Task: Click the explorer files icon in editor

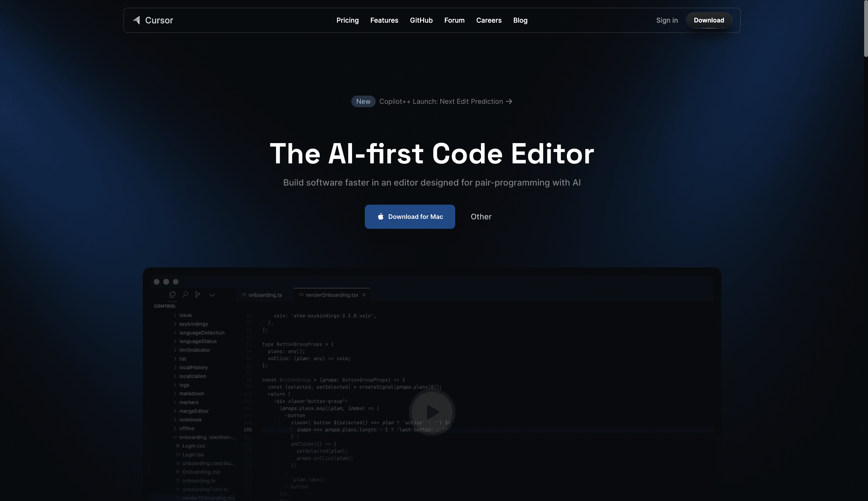Action: coord(172,295)
